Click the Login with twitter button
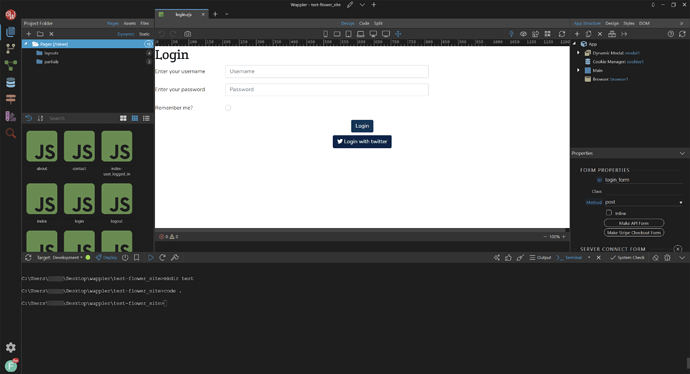This screenshot has height=374, width=690. 362,142
